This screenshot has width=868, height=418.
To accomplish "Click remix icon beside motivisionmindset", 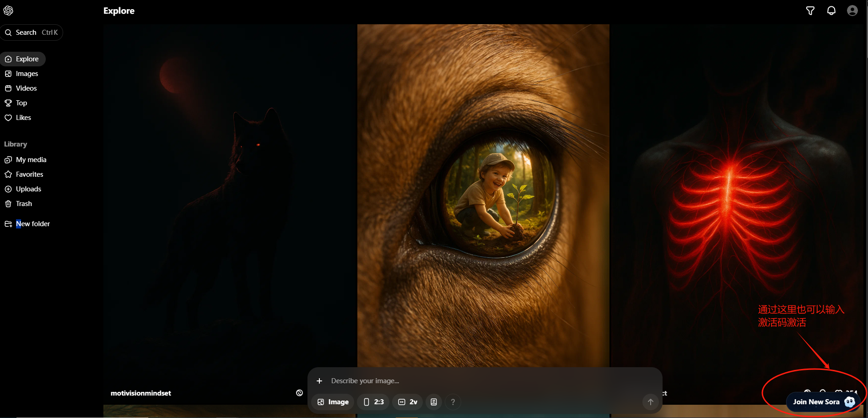I will (299, 393).
